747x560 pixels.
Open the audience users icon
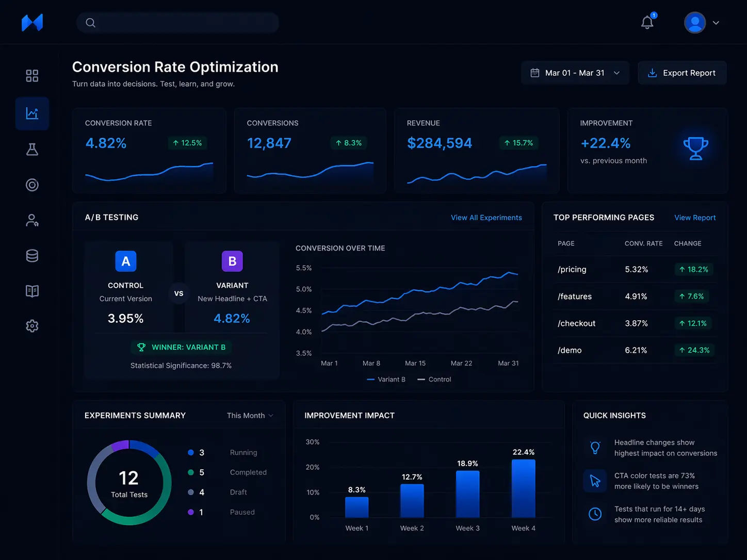point(32,220)
